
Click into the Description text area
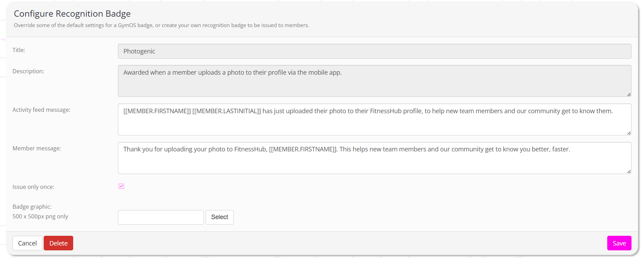pos(374,81)
